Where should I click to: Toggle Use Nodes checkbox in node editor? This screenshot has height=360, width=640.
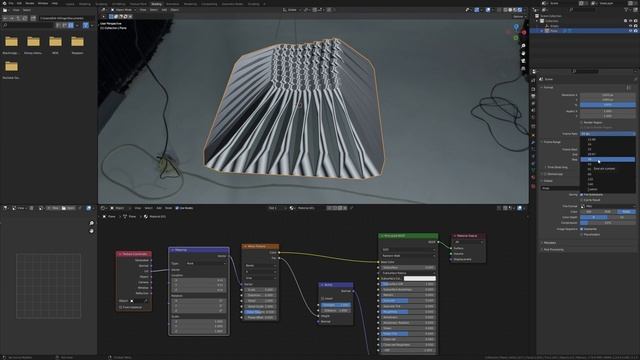[x=177, y=208]
